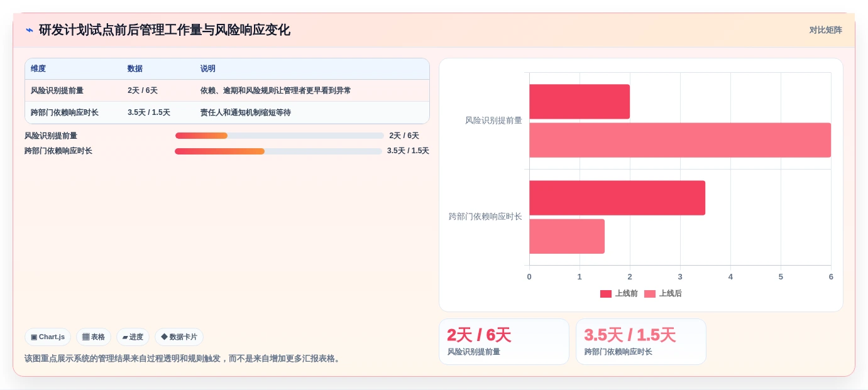Click 上线后 bar for 跨部门依赖响应时长 in chart
Screen dimensions: 868x390
[x=567, y=236]
